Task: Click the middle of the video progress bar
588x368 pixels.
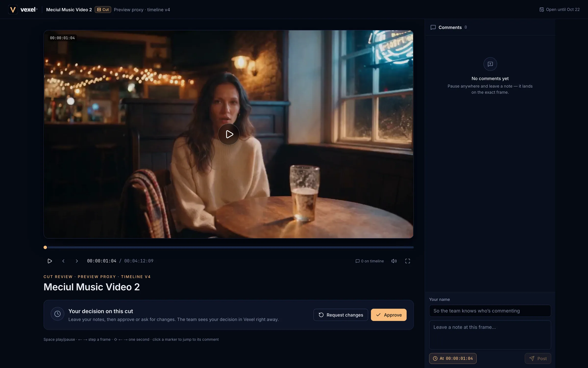Action: tap(229, 247)
